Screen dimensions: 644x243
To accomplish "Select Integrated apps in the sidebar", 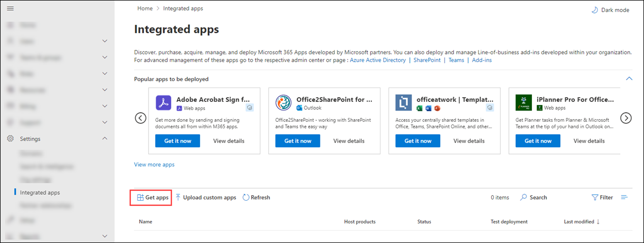I will click(40, 193).
